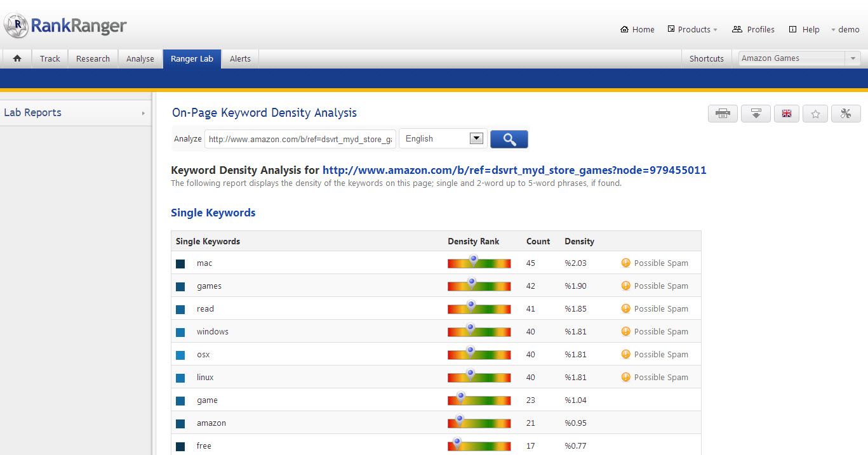Expand the Products menu
The height and width of the screenshot is (455, 868).
tap(693, 29)
